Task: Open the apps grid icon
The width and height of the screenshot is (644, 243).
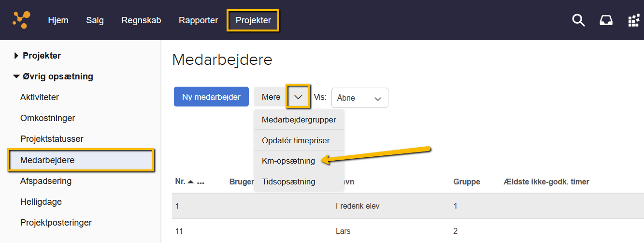Action: coord(633,20)
